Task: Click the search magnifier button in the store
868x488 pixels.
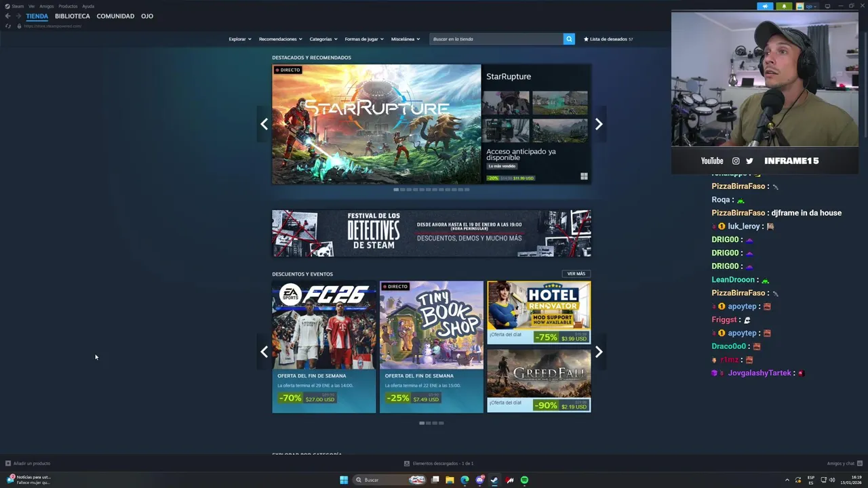Action: point(569,39)
